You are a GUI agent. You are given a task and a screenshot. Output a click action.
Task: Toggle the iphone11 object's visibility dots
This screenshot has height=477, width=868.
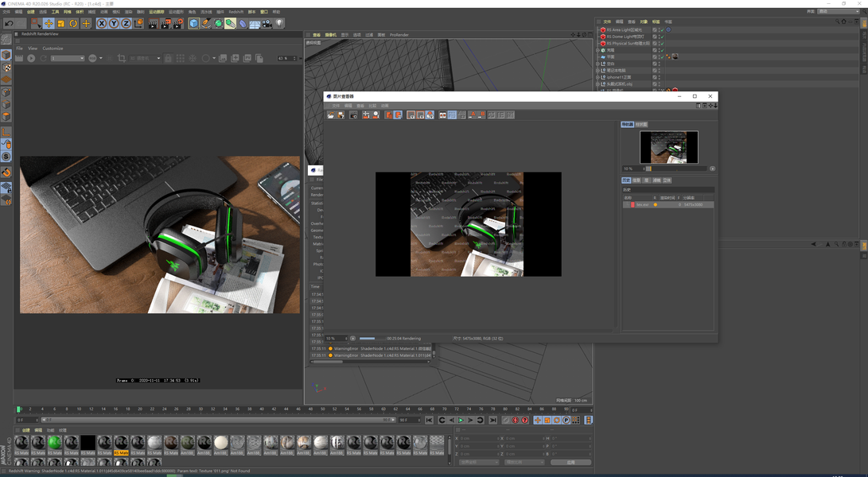[x=661, y=77]
